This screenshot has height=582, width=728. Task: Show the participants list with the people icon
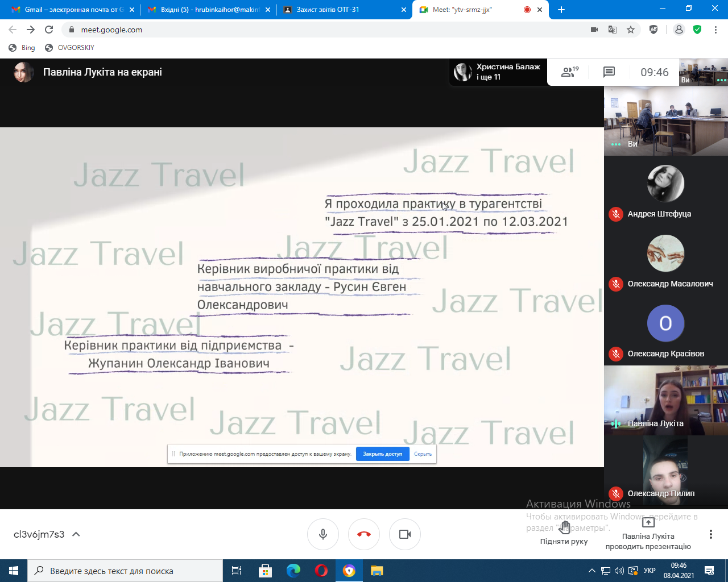pyautogui.click(x=569, y=72)
